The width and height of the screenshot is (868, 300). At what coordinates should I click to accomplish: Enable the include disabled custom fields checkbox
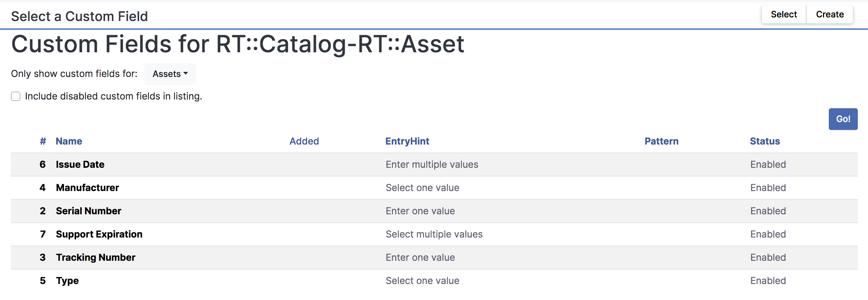coord(15,96)
